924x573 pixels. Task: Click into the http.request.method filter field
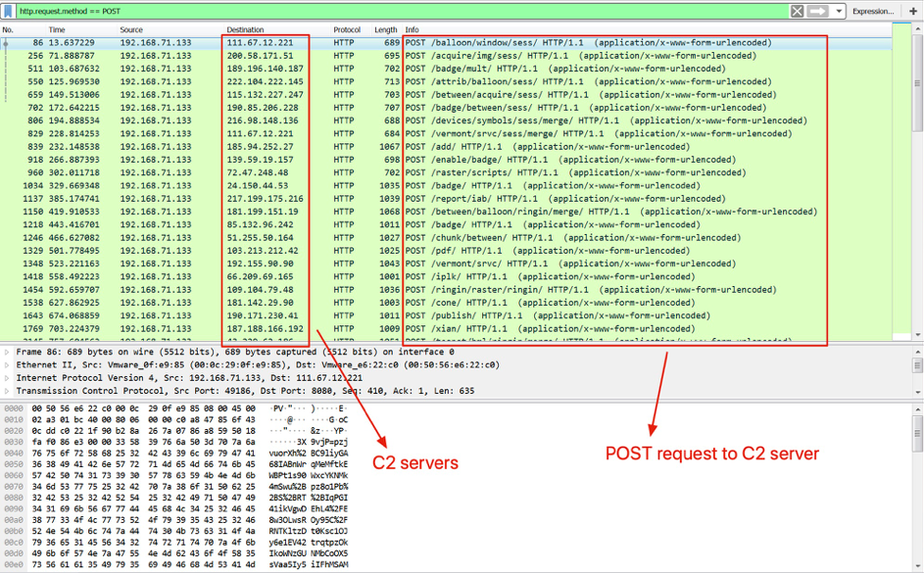pos(404,11)
